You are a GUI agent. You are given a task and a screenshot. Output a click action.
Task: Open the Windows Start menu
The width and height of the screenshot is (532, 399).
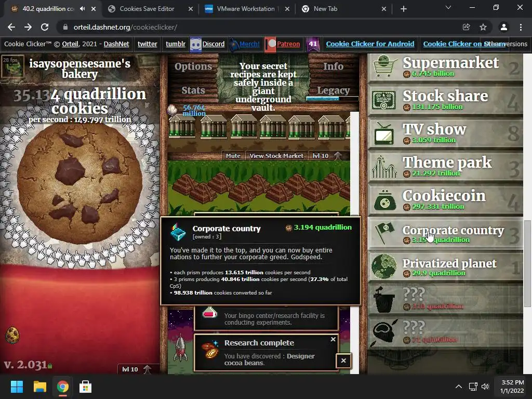[17, 387]
